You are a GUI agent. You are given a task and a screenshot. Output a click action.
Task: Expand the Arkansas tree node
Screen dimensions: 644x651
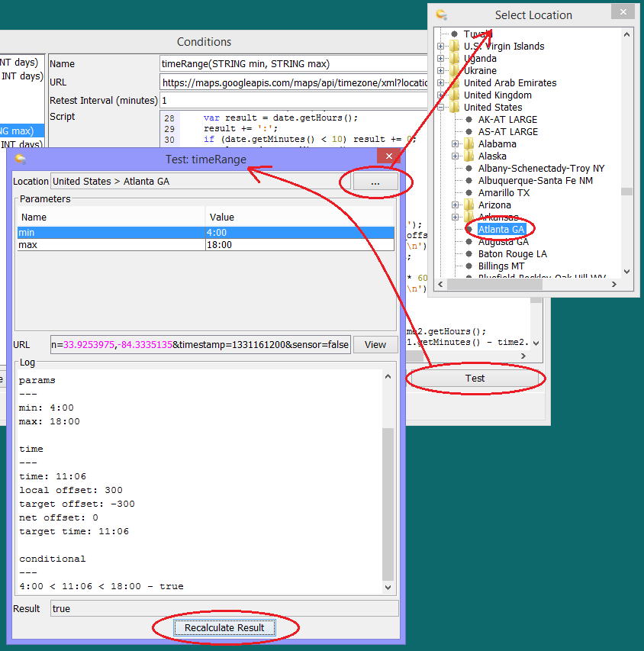455,218
